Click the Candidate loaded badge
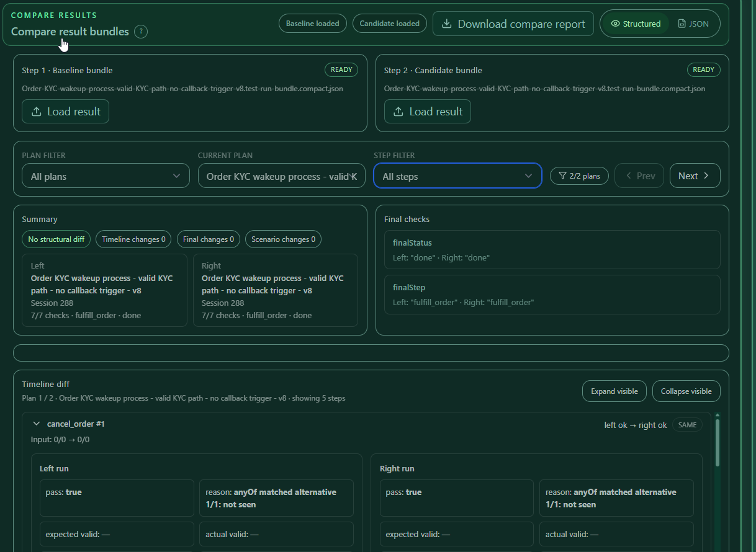 [x=390, y=24]
